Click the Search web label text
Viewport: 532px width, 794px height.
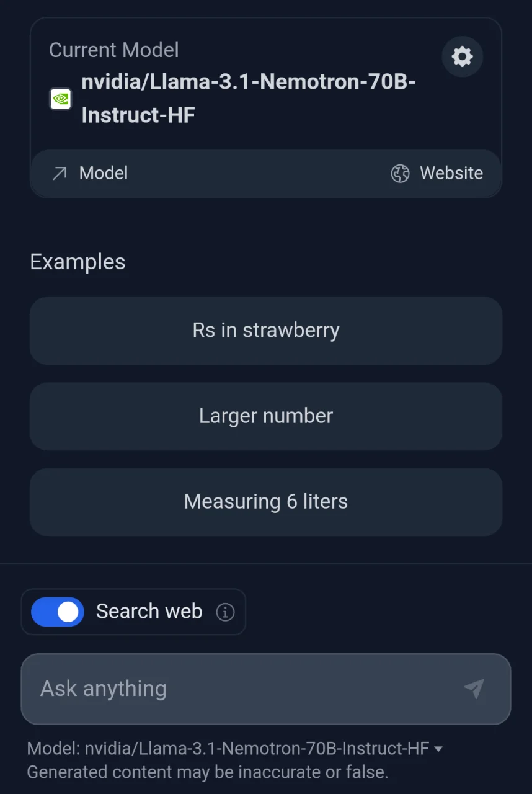tap(149, 612)
